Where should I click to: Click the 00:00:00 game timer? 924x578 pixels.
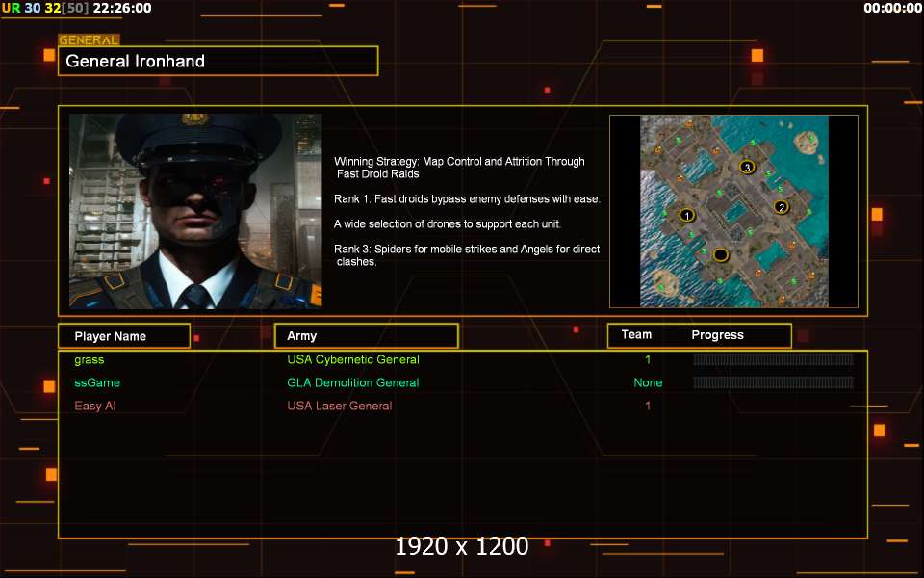tap(893, 8)
